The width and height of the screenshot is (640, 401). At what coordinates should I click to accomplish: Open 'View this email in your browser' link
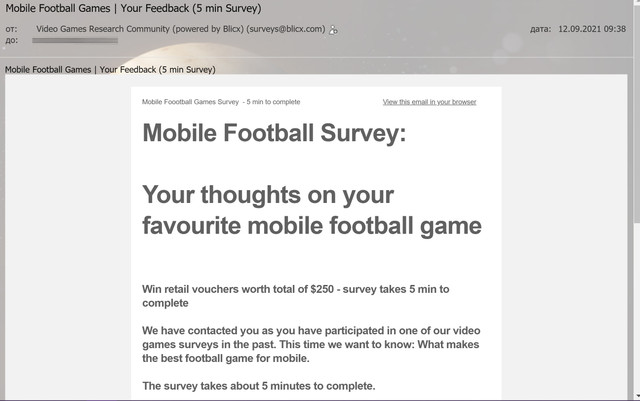429,102
